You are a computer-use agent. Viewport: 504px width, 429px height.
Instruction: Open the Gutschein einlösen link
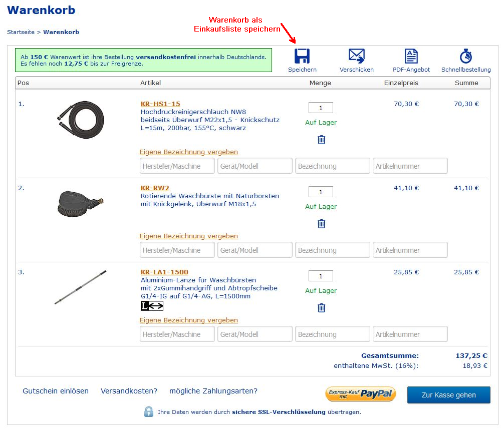[56, 391]
